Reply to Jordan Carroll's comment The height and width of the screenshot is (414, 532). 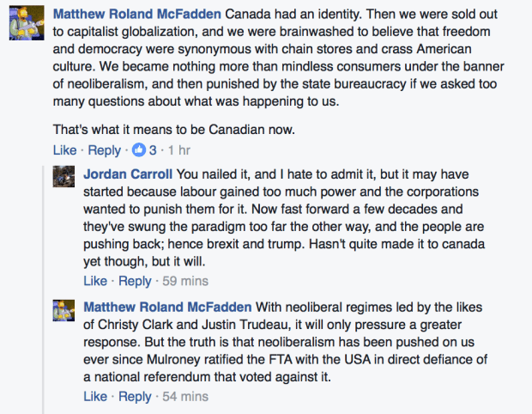coord(135,281)
